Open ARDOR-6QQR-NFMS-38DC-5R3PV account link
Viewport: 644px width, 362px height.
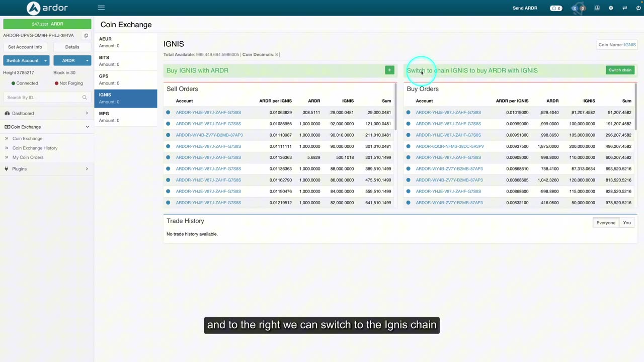click(450, 146)
